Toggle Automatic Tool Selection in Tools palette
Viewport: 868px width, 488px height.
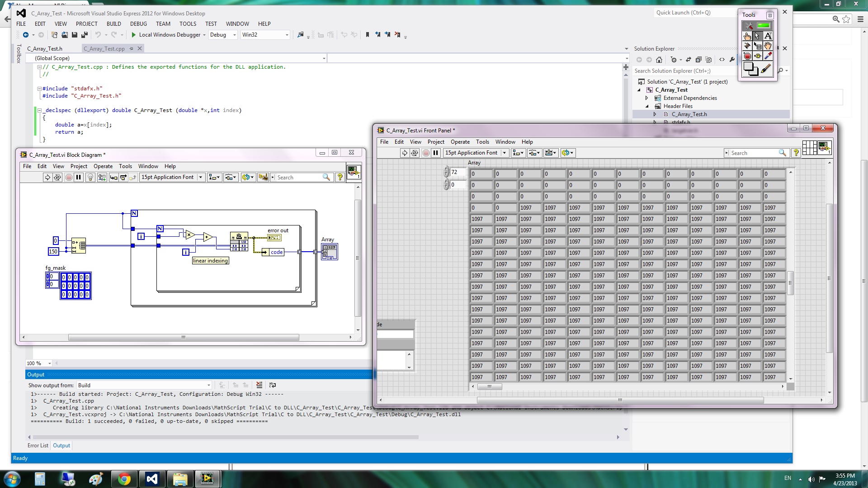(x=758, y=26)
